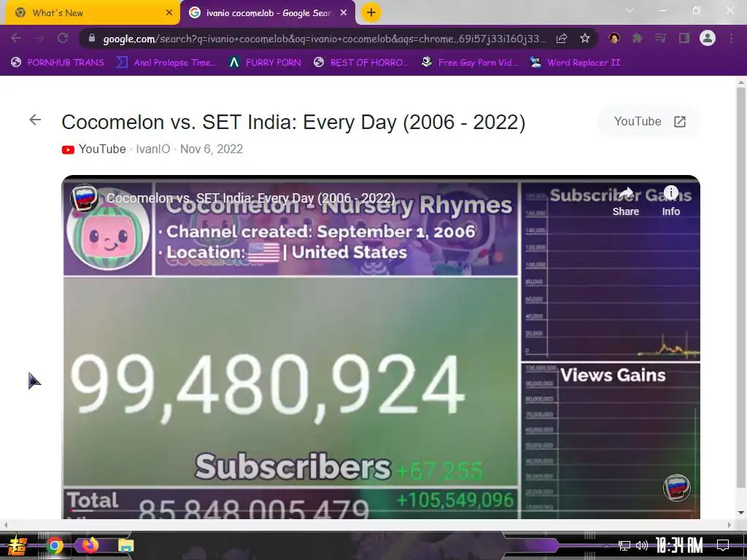747x560 pixels.
Task: Go back using arrow beside video title
Action: pos(35,120)
